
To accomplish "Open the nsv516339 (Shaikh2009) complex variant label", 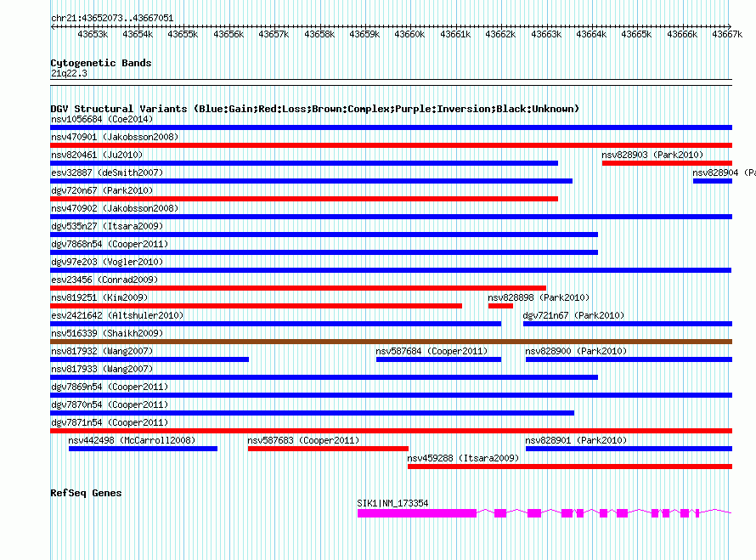I will tap(107, 333).
